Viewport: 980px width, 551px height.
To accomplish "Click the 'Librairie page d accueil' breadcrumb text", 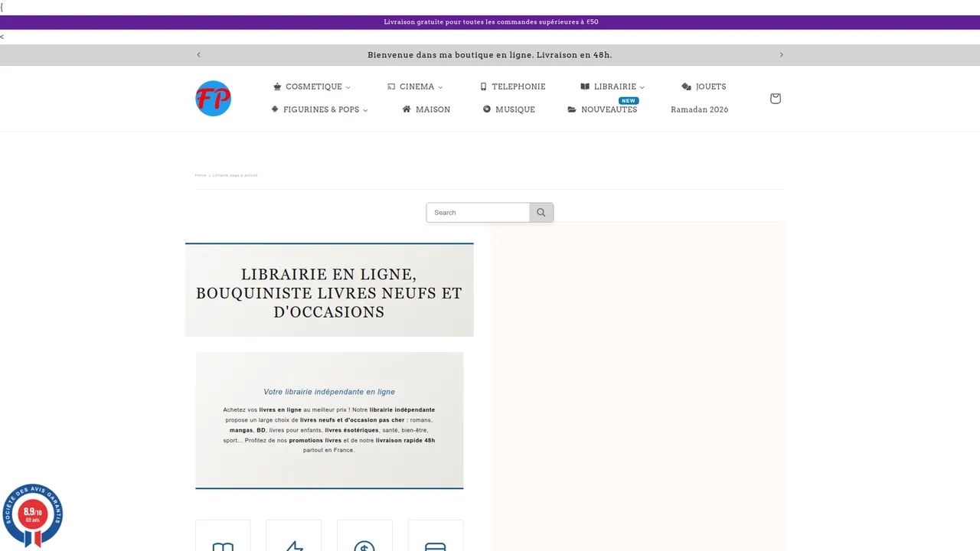I will pos(235,175).
